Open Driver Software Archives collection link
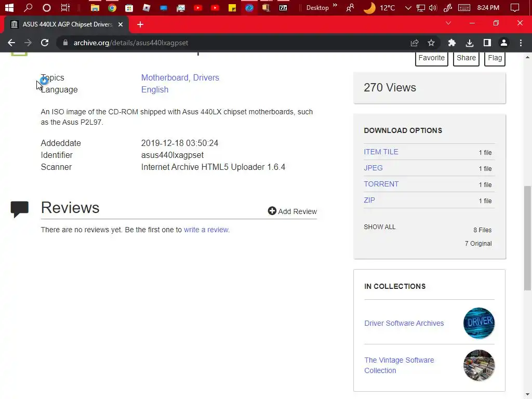The height and width of the screenshot is (399, 532). coord(404,323)
